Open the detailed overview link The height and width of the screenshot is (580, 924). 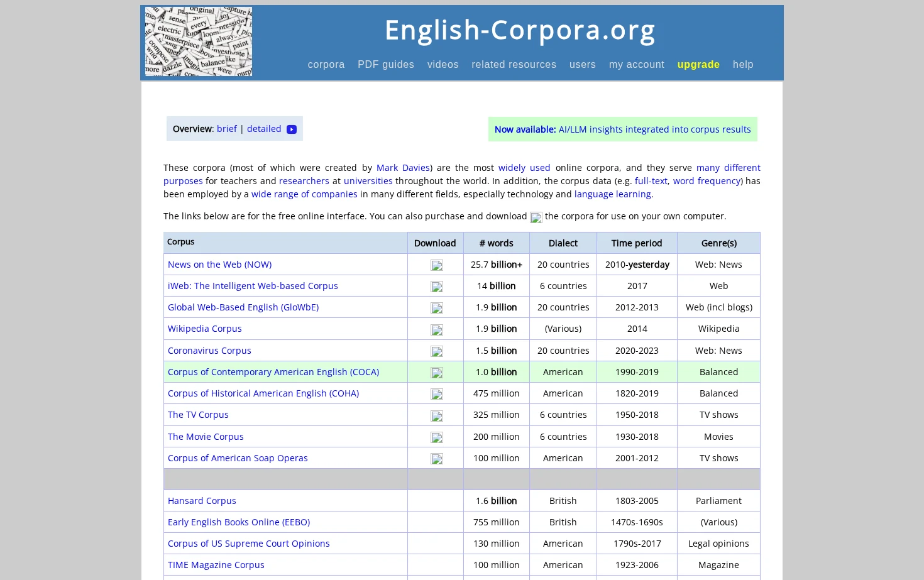pos(264,129)
